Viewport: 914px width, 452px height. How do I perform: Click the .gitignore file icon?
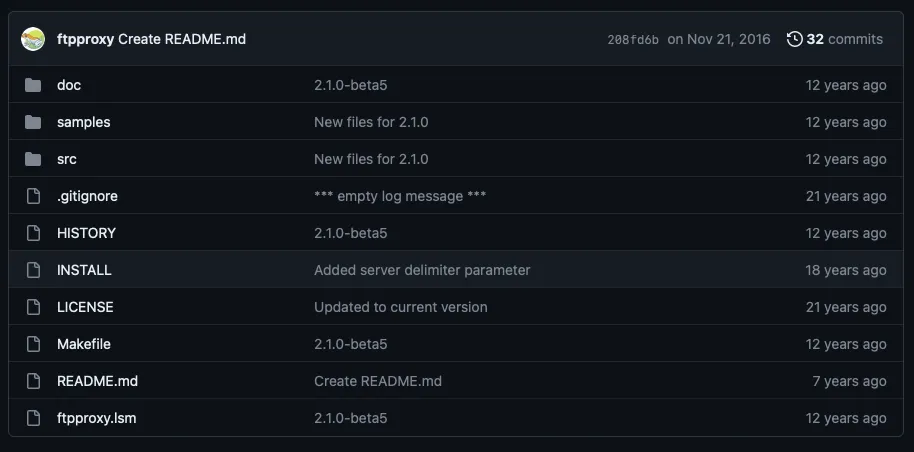pos(33,196)
